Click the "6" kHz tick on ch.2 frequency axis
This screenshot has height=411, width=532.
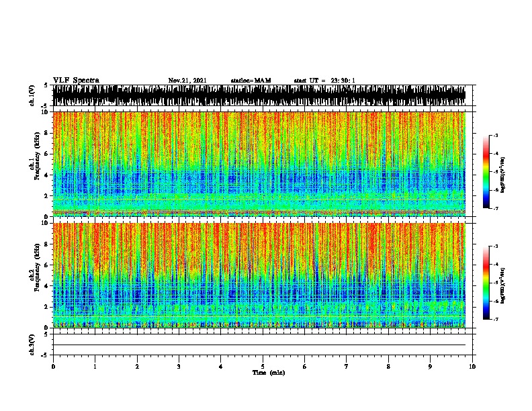47,265
